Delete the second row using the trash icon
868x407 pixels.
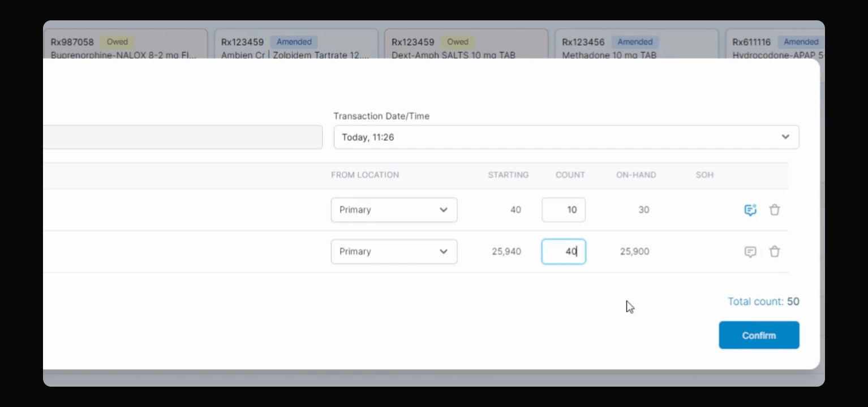pyautogui.click(x=775, y=252)
